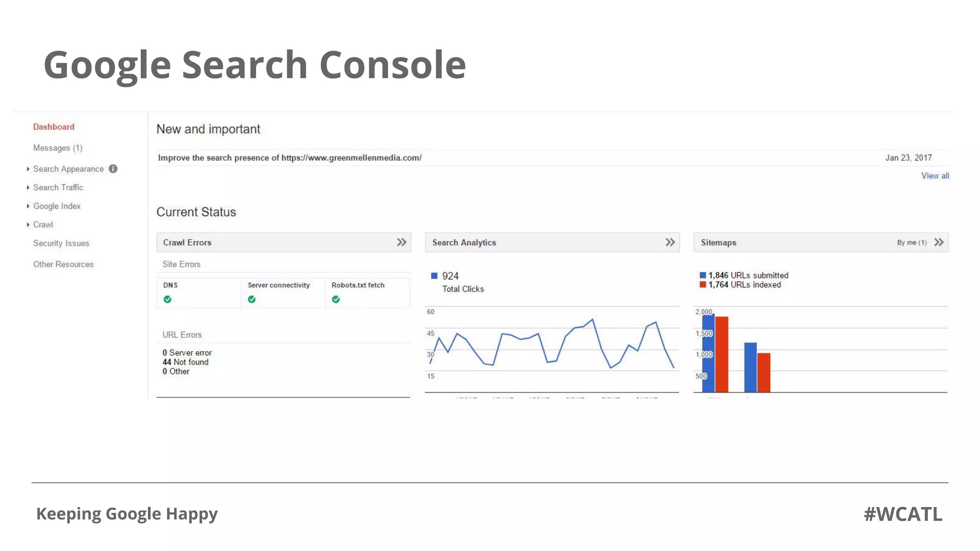Click the tallest blue sitemap bar
The width and height of the screenshot is (980, 551).
pos(708,353)
